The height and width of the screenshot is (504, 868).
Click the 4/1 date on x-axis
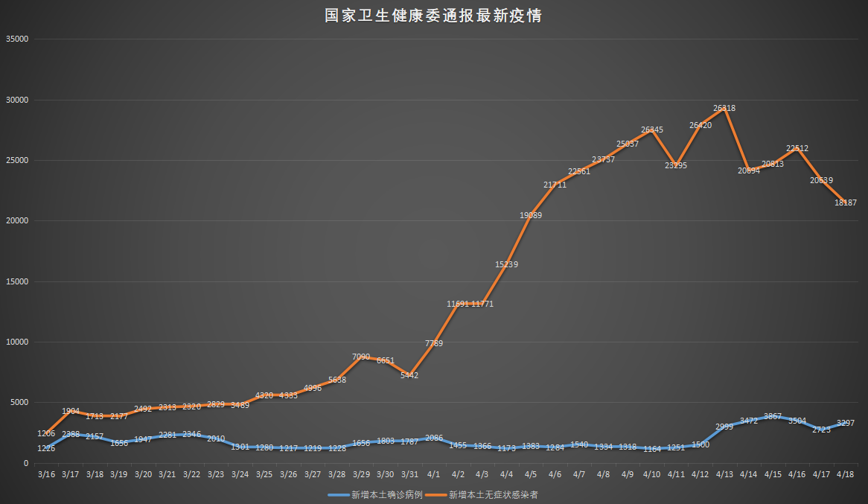click(433, 475)
